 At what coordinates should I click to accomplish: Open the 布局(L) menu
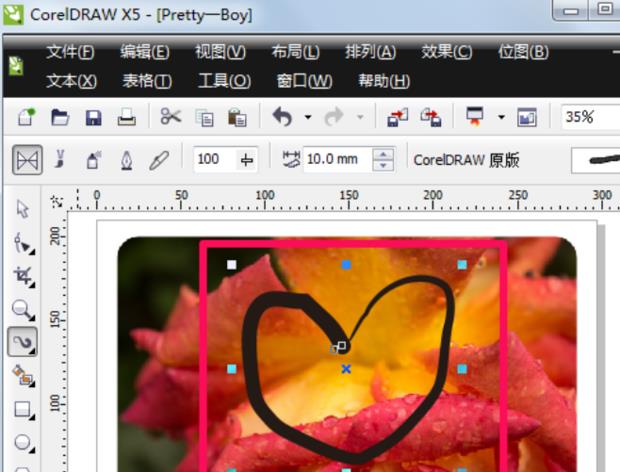point(295,52)
